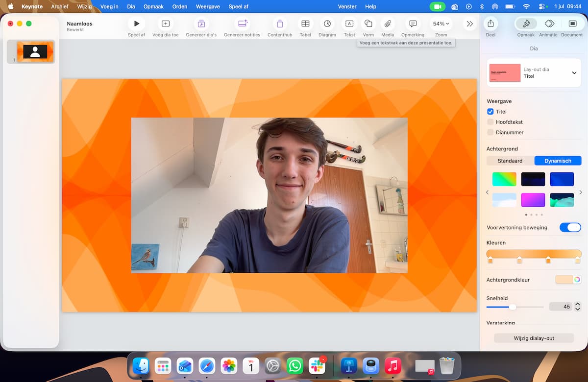Check the Hoofdtekst checkbox
This screenshot has height=382, width=588.
click(490, 122)
